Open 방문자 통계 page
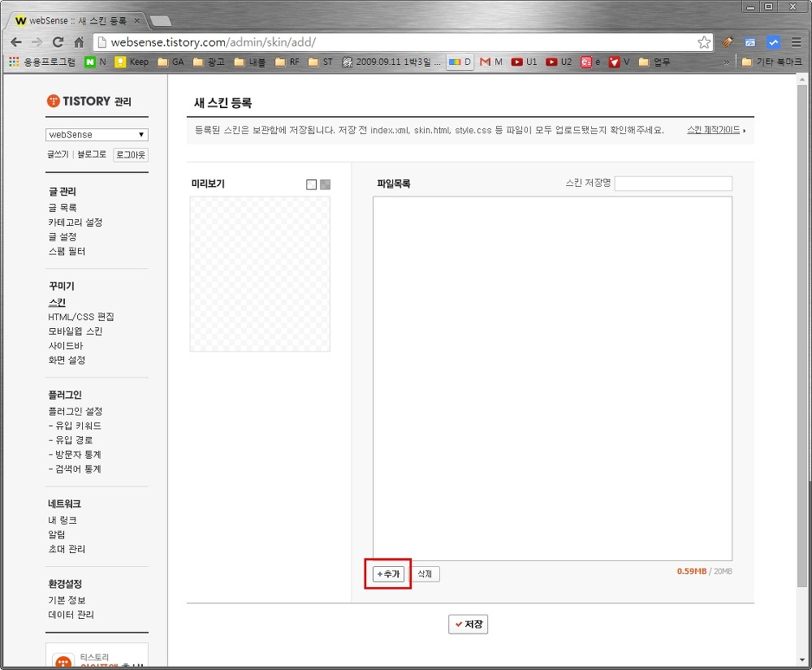This screenshot has width=812, height=670. [75, 455]
